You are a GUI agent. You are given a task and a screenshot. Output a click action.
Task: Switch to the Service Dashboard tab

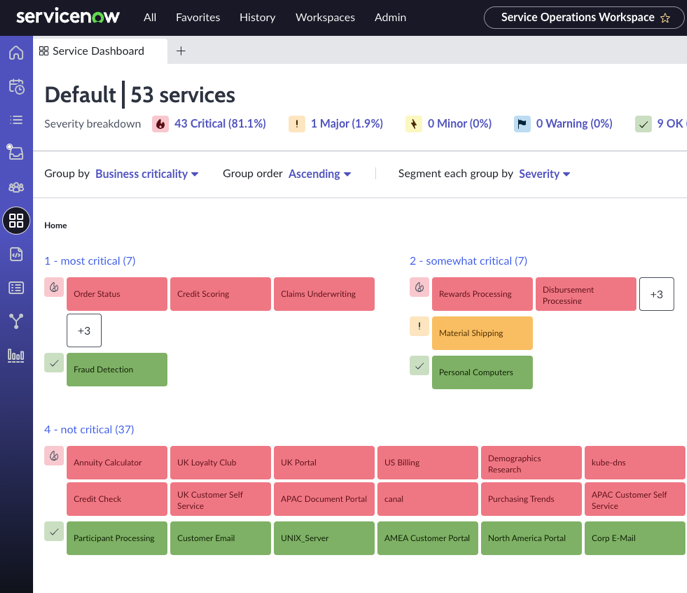(x=100, y=51)
